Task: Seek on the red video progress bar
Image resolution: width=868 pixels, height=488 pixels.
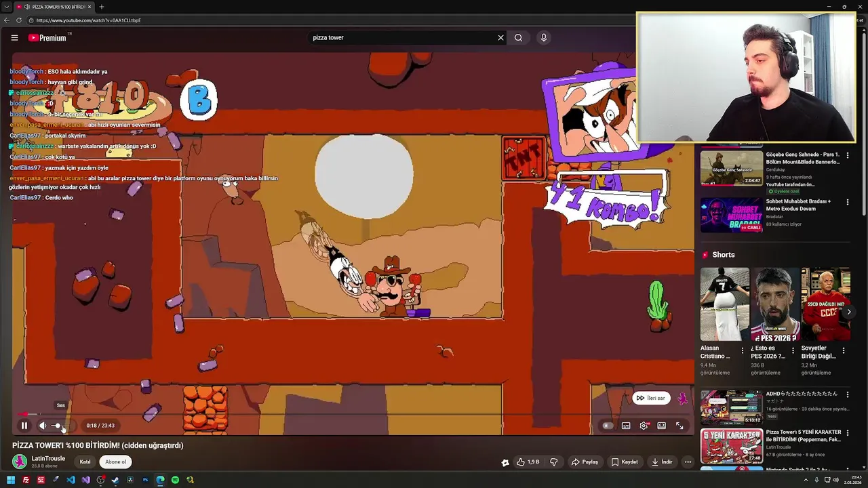Action: (353, 414)
